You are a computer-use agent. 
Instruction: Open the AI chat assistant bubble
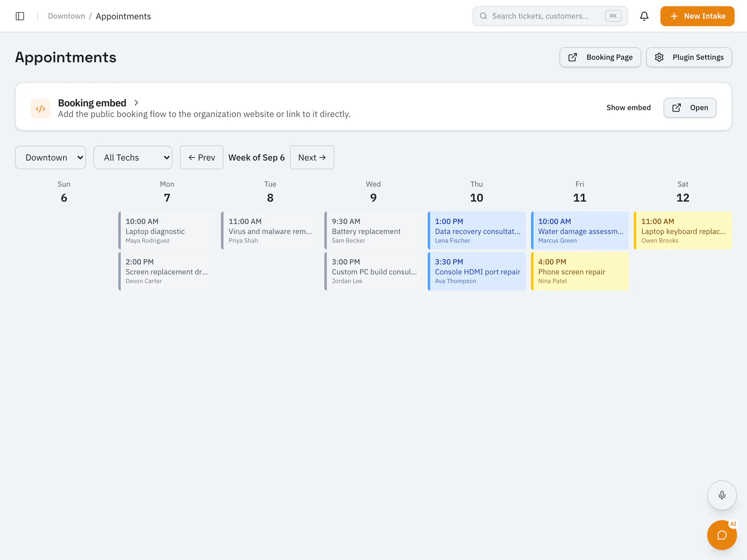click(722, 535)
